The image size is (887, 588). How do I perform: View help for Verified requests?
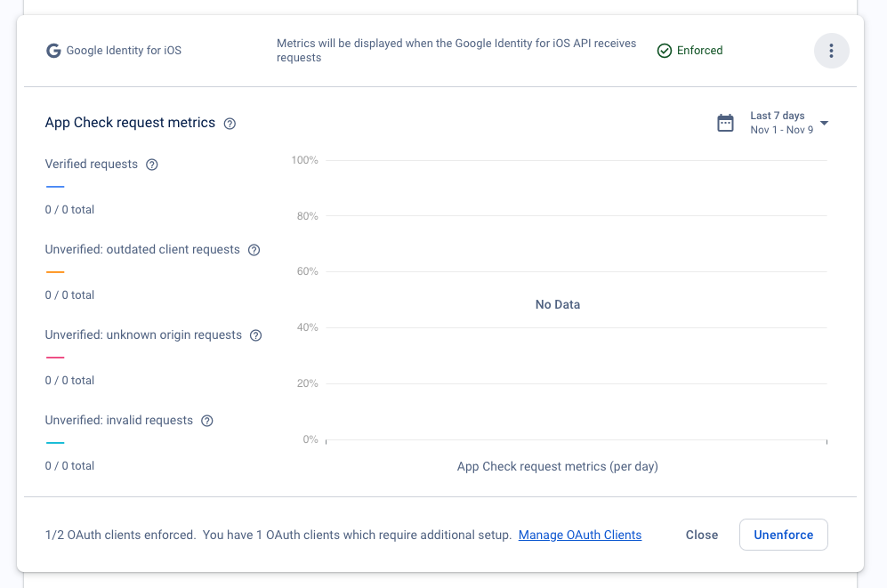click(151, 165)
